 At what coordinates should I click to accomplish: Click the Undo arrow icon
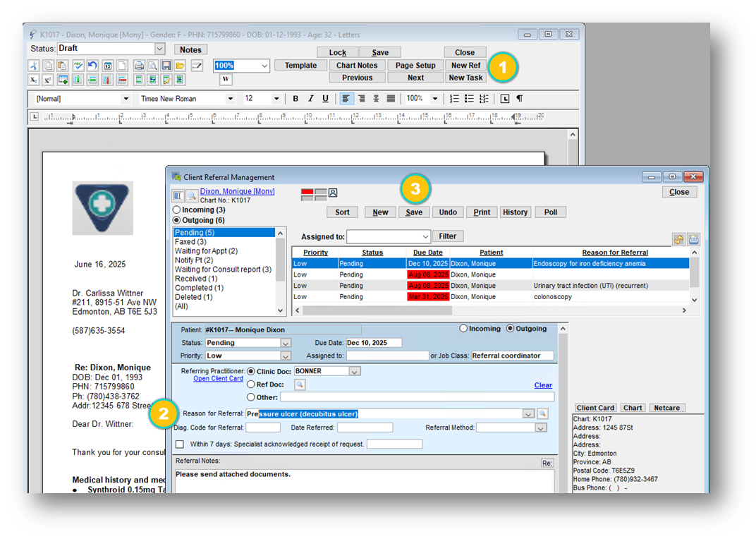93,66
